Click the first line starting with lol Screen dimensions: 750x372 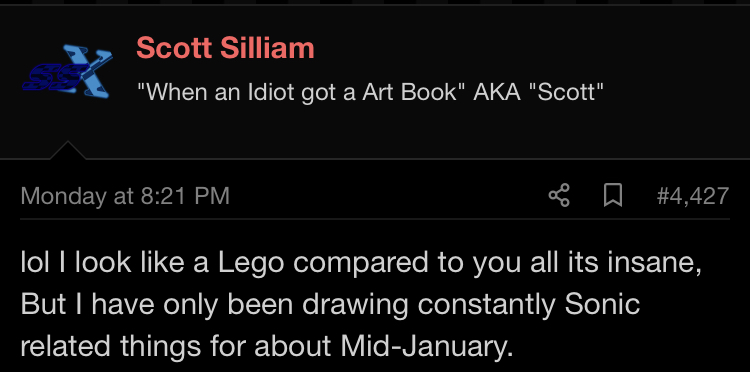pyautogui.click(x=361, y=264)
